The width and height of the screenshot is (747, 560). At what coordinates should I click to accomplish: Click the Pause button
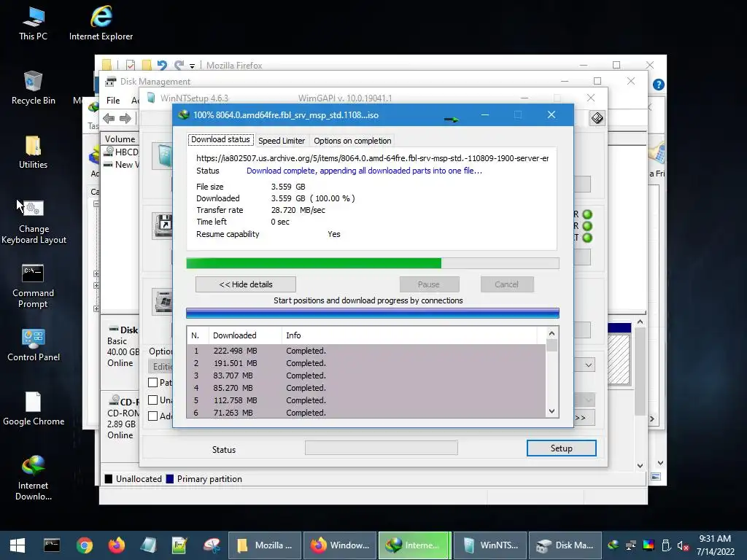coord(429,284)
